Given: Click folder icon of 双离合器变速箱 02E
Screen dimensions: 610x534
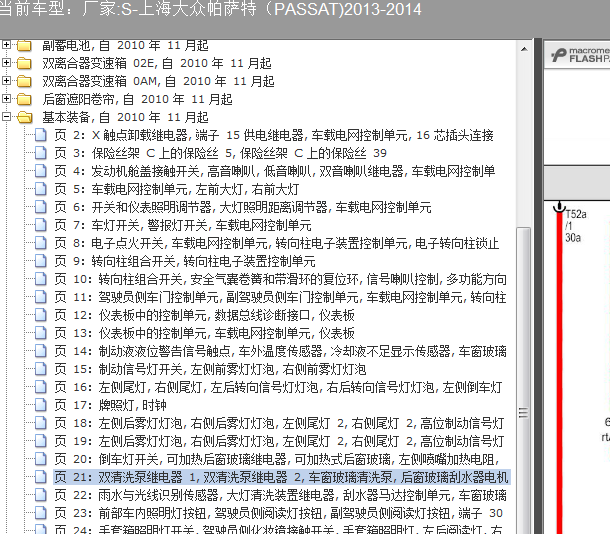Looking at the screenshot, I should [x=24, y=63].
